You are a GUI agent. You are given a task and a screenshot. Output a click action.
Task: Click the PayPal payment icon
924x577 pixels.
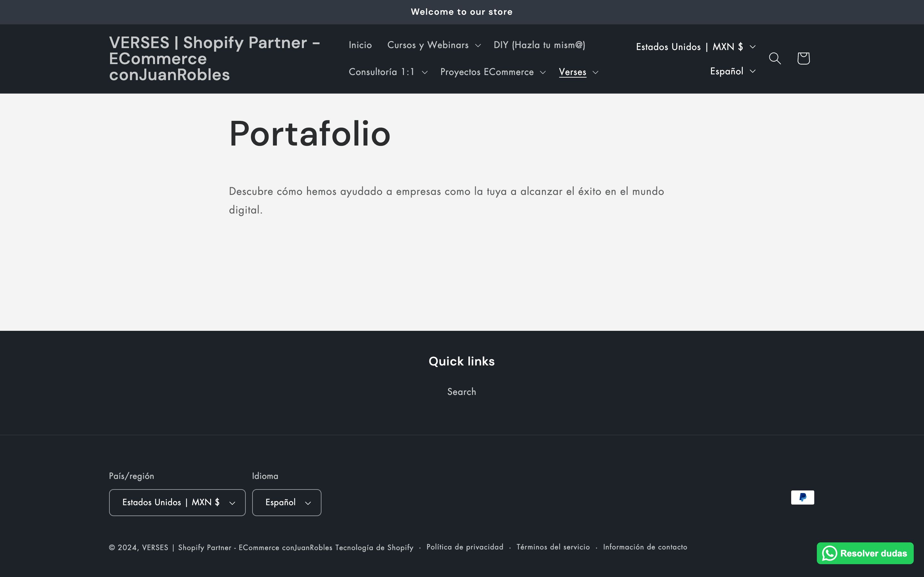tap(803, 497)
